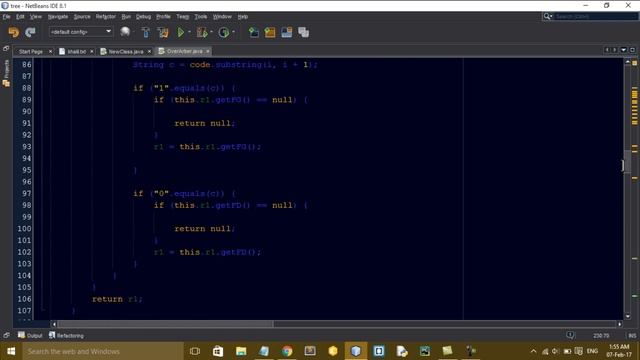This screenshot has width=640, height=360.
Task: Click the green-arrow dark screen toolbar icon
Action: click(x=253, y=32)
